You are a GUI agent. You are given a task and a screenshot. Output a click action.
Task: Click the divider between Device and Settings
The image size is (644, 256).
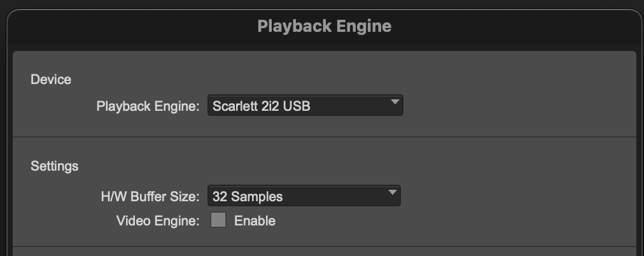pyautogui.click(x=325, y=137)
